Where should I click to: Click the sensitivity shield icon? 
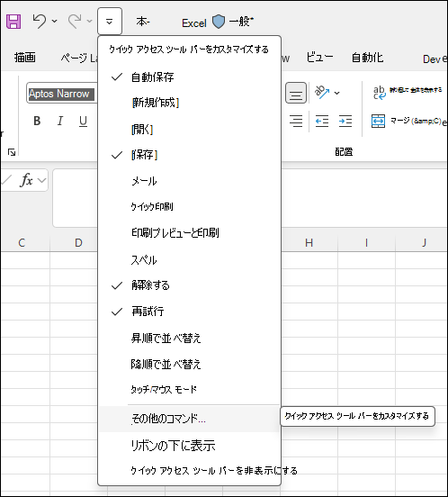pos(219,22)
